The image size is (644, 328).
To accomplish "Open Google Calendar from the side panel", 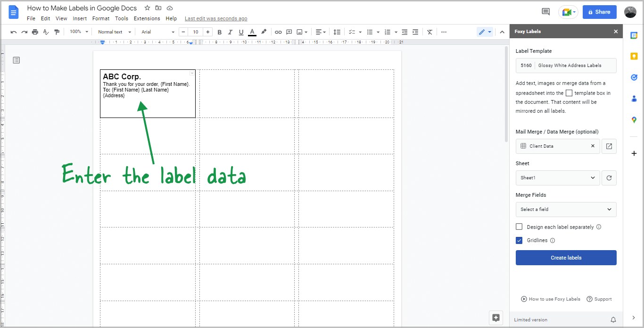I will (634, 35).
